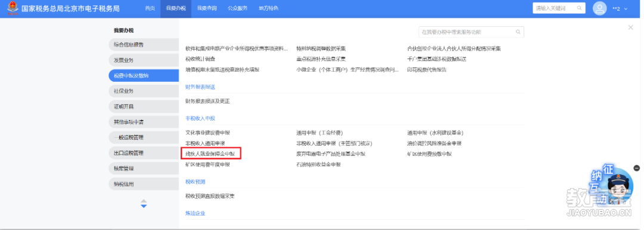Open 财务报表报送及更正 link

pos(208,101)
